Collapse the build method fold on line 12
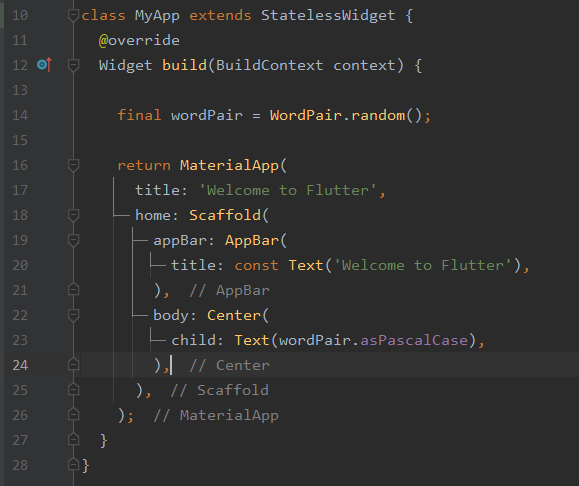Image resolution: width=579 pixels, height=486 pixels. click(x=73, y=65)
